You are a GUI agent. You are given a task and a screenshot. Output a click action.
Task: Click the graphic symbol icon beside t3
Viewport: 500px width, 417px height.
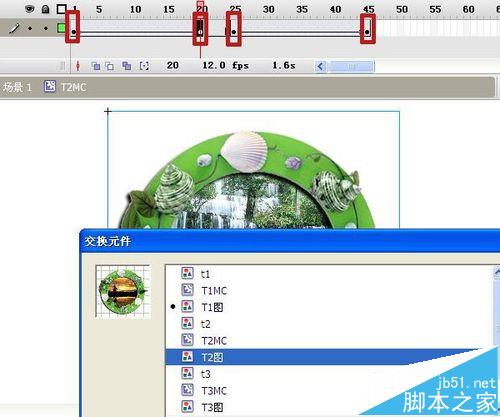[x=187, y=373]
